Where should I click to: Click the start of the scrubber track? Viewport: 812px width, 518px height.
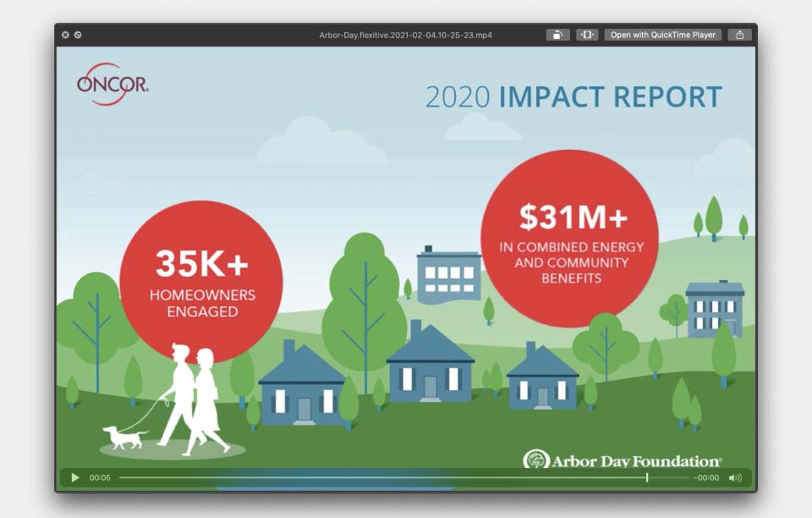(x=121, y=478)
